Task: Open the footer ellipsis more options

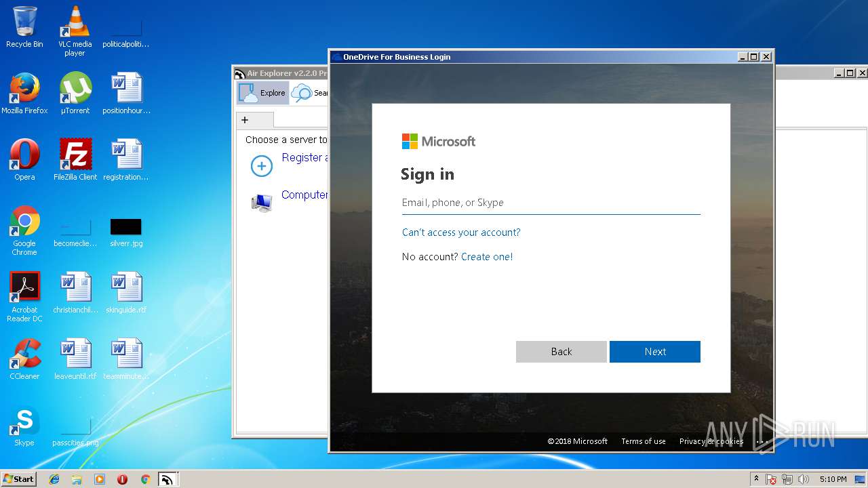Action: coord(762,441)
